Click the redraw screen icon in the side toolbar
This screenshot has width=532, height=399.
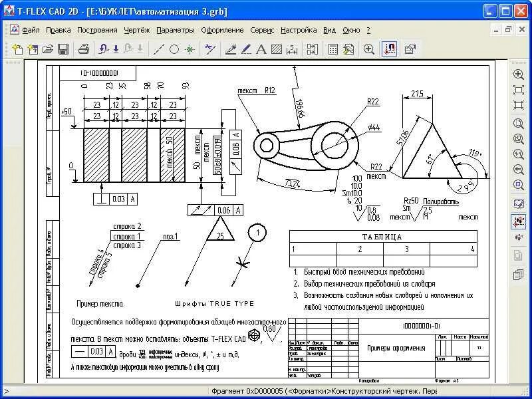(519, 203)
